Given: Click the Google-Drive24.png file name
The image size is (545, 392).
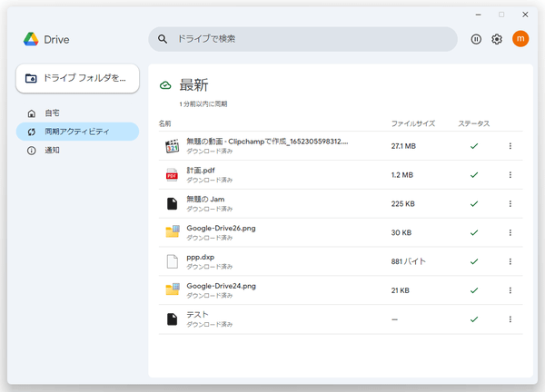Looking at the screenshot, I should pyautogui.click(x=221, y=286).
